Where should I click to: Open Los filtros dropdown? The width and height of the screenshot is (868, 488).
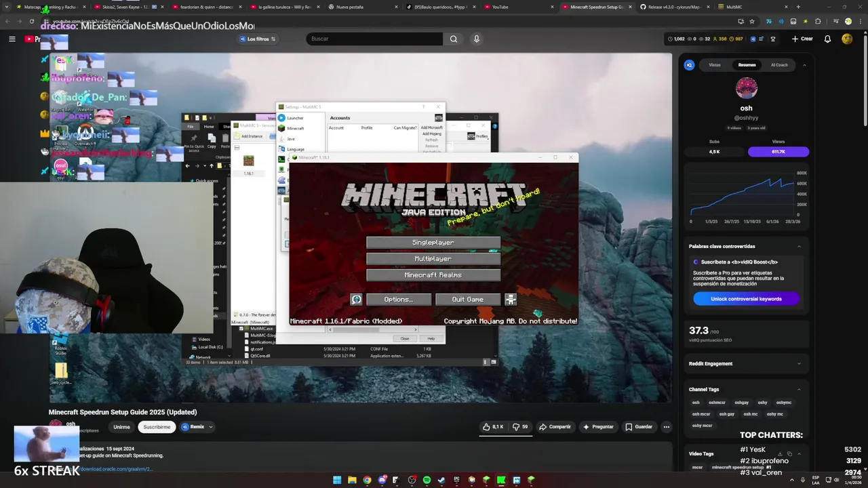pos(258,39)
